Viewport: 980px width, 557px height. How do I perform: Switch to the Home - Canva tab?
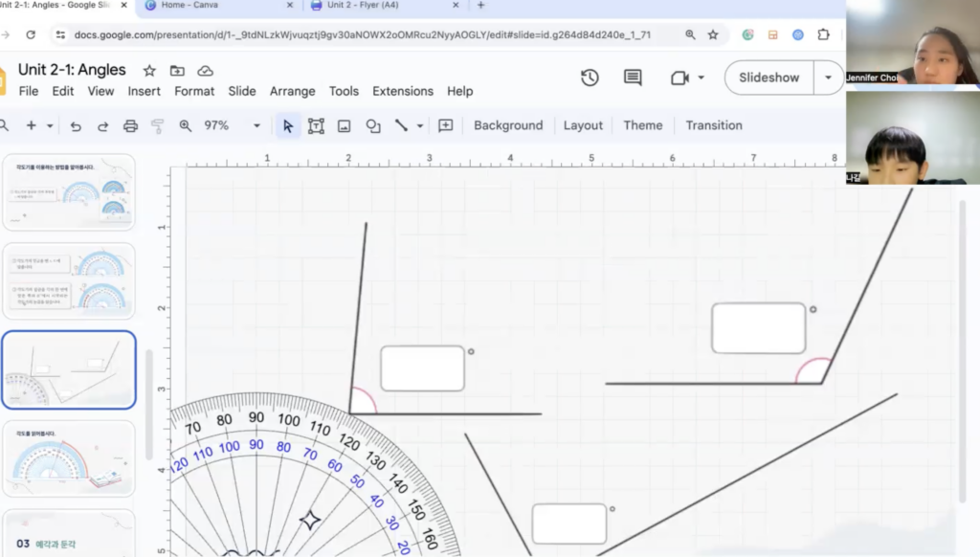pyautogui.click(x=218, y=6)
